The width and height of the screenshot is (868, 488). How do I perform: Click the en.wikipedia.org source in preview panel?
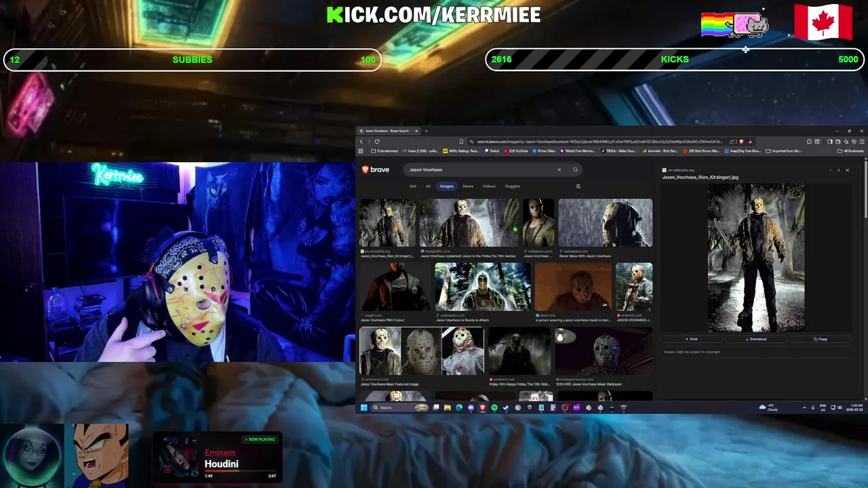(679, 170)
